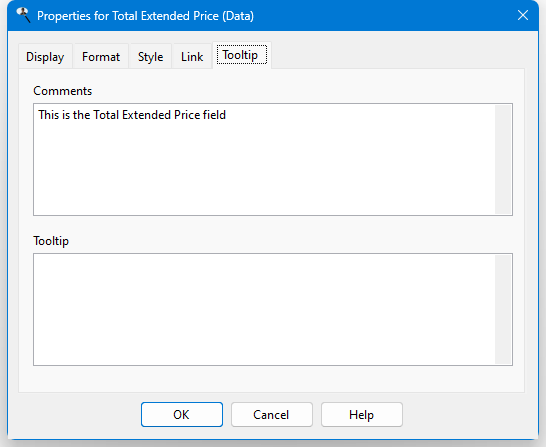Switch to the Display tab
This screenshot has width=546, height=447.
click(45, 56)
